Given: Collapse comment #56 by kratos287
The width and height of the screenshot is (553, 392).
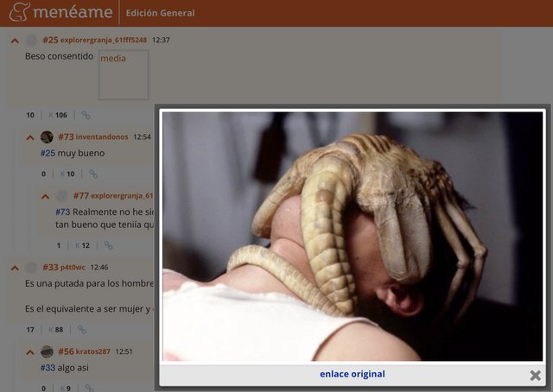Looking at the screenshot, I should (x=30, y=352).
